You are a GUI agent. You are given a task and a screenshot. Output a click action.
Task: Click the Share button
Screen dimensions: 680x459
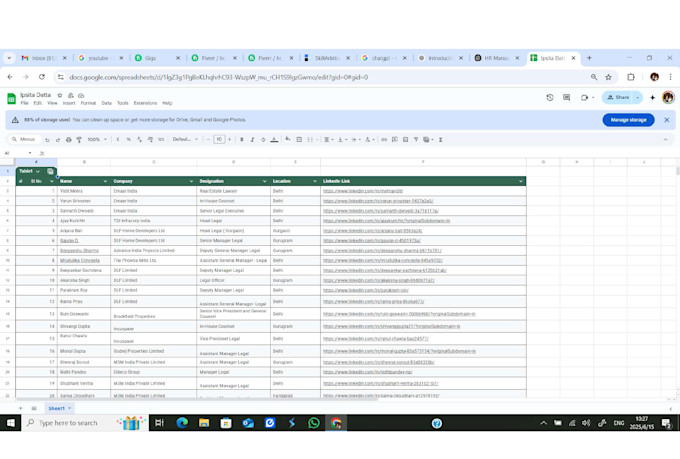pos(618,98)
